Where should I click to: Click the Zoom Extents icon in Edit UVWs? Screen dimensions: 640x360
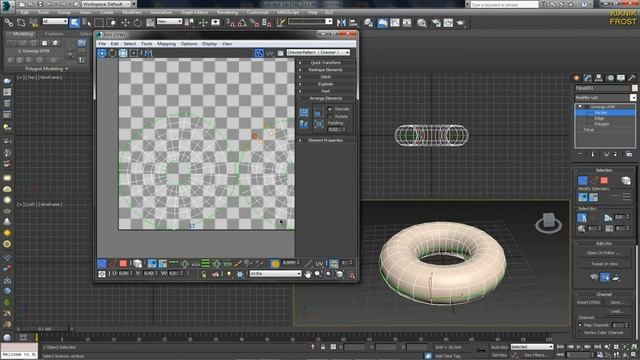339,274
